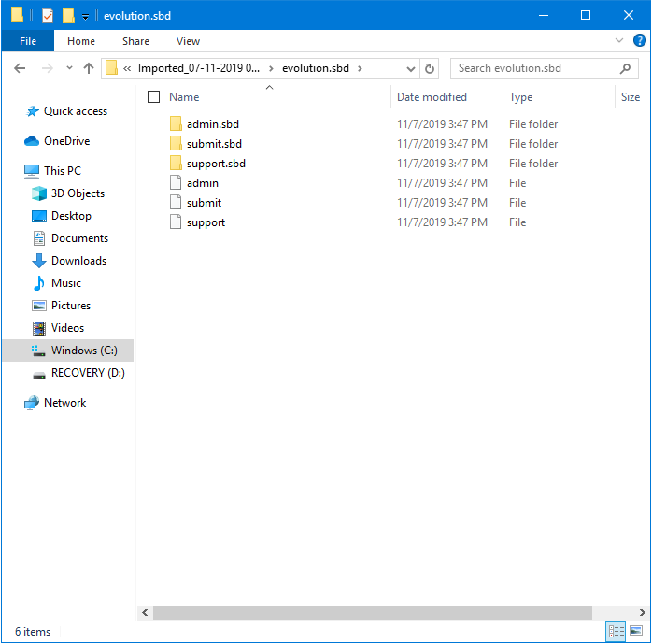
Task: Switch to the Share ribbon tab
Action: [x=135, y=41]
